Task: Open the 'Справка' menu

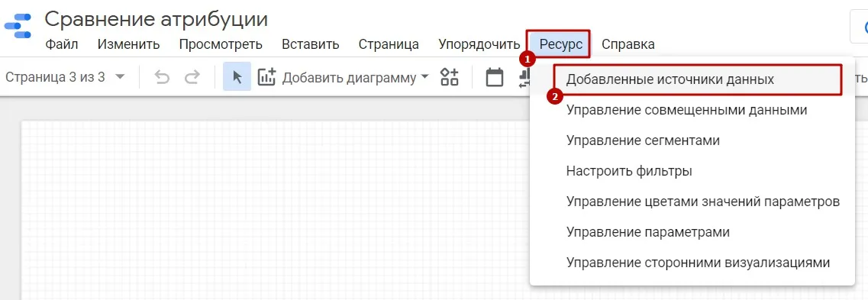Action: pos(628,44)
